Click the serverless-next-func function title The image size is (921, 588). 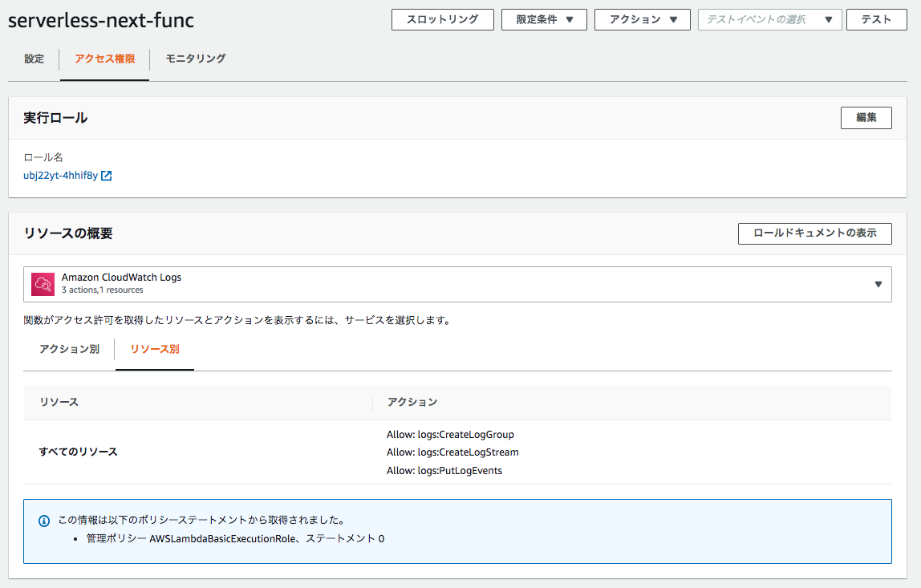[100, 18]
